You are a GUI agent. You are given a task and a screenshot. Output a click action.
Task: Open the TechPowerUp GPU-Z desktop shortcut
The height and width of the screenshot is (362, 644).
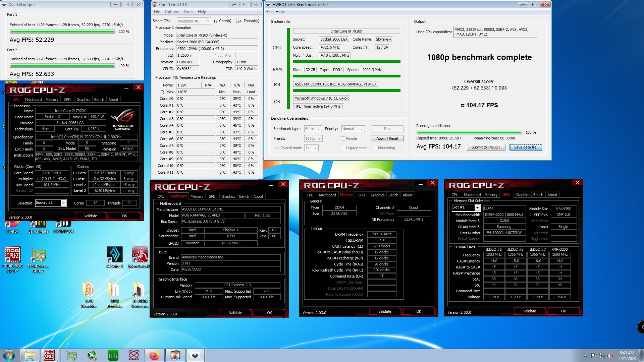pos(38,260)
